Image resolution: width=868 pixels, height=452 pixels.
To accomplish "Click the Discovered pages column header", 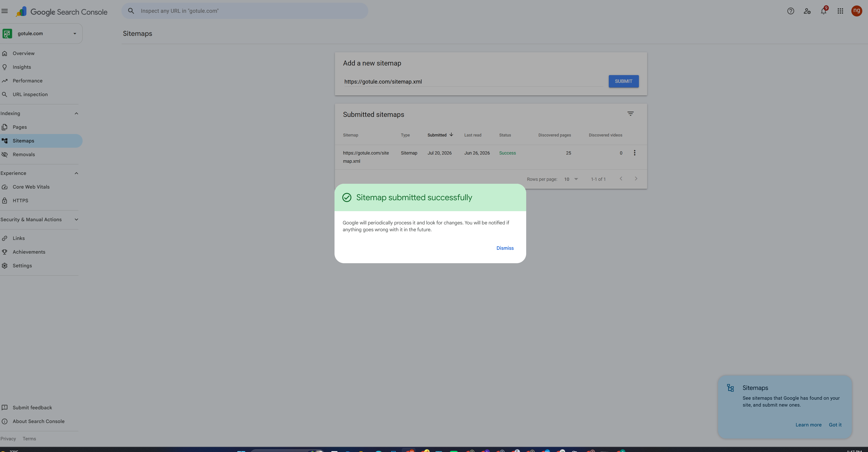I will click(554, 135).
